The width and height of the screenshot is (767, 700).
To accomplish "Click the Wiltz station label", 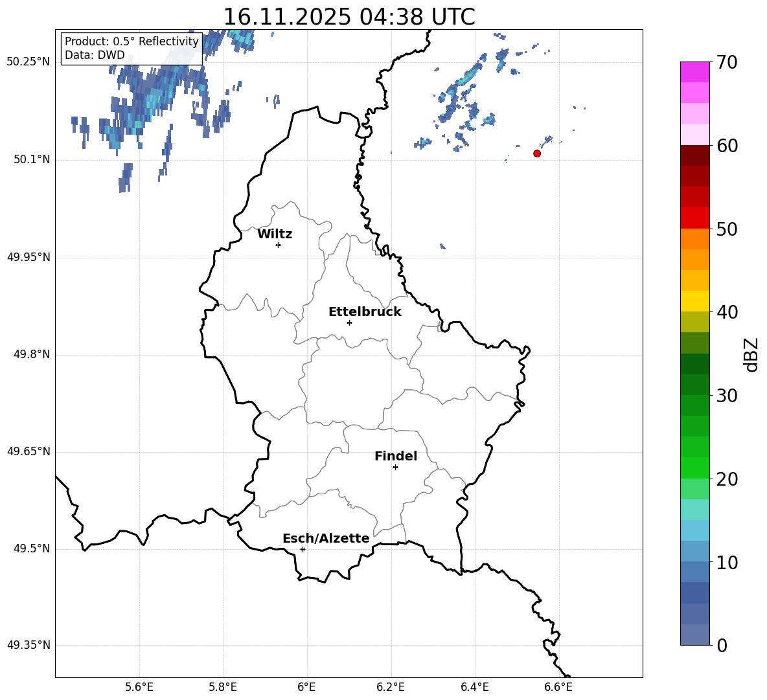I will point(275,234).
